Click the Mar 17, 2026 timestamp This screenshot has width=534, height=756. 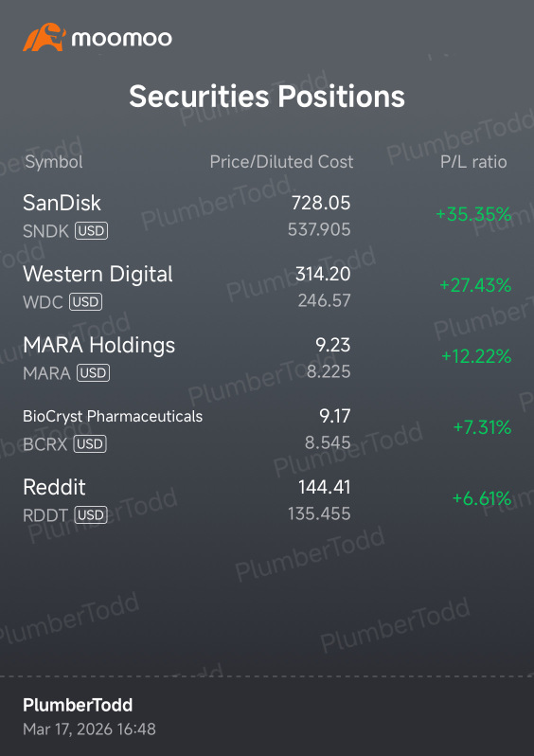(x=89, y=729)
